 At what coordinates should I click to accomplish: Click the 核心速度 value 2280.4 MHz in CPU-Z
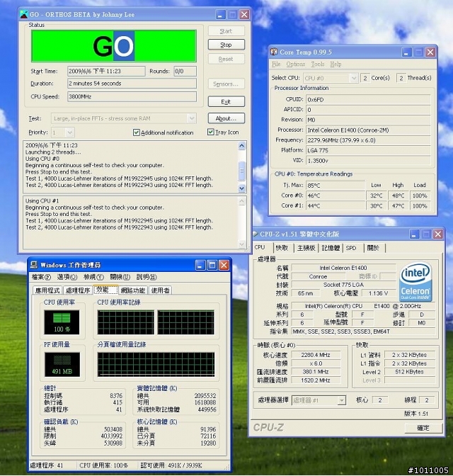click(x=316, y=355)
